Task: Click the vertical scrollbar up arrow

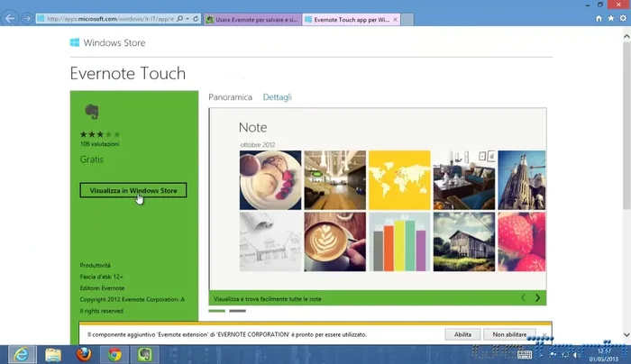Action: 626,36
